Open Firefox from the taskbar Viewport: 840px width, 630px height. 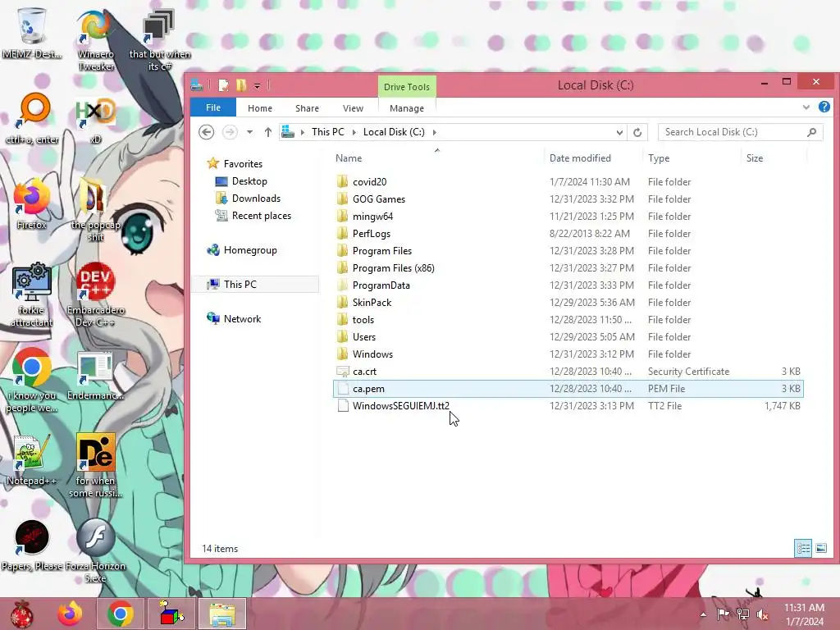pyautogui.click(x=71, y=614)
